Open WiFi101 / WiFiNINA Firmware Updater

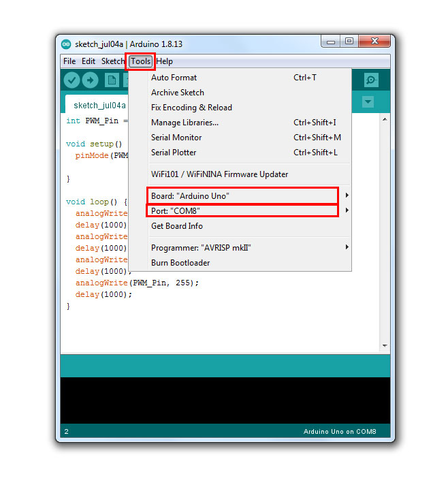(x=240, y=174)
